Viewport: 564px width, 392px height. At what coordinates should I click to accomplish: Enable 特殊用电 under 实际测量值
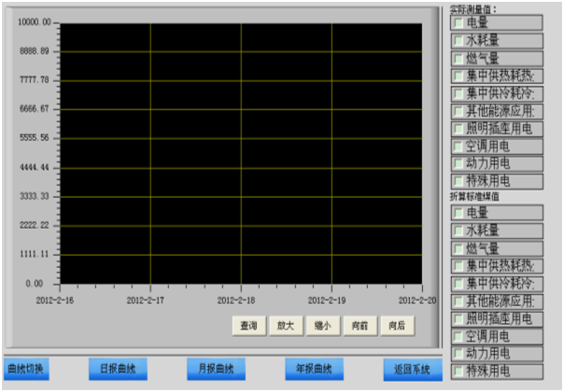(x=458, y=181)
